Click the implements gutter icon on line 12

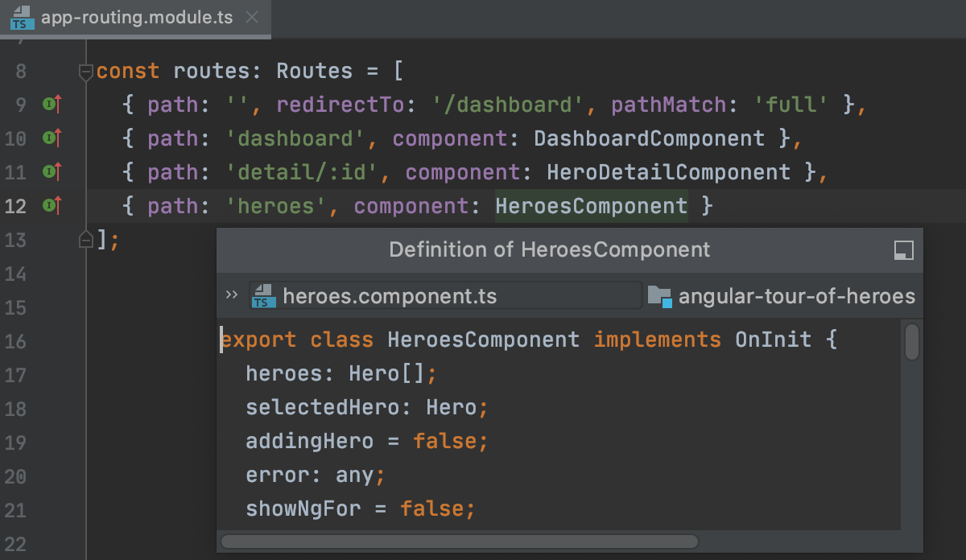point(52,206)
